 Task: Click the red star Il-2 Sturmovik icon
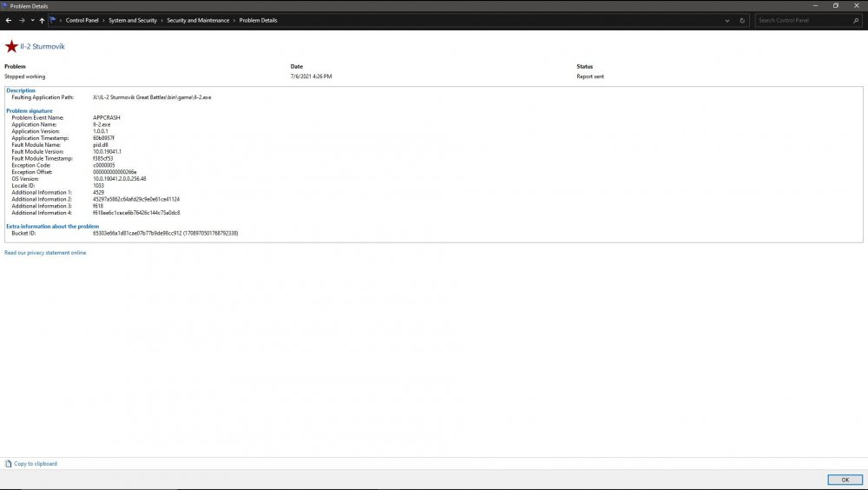(x=11, y=46)
